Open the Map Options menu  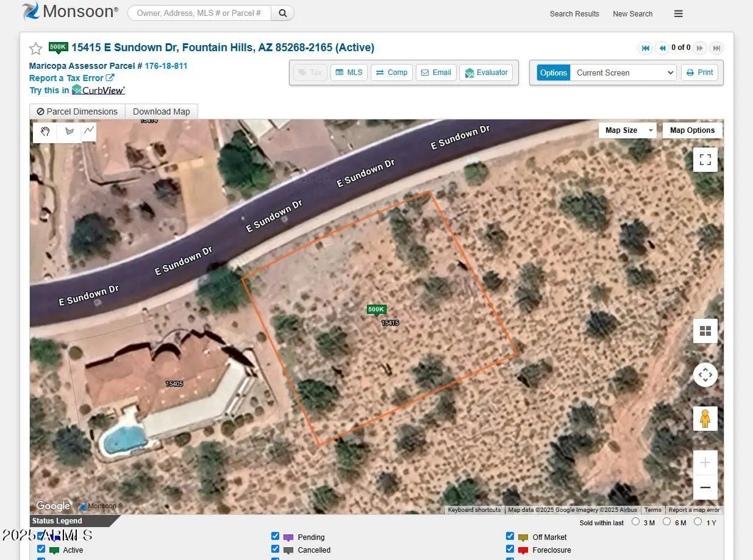[692, 130]
